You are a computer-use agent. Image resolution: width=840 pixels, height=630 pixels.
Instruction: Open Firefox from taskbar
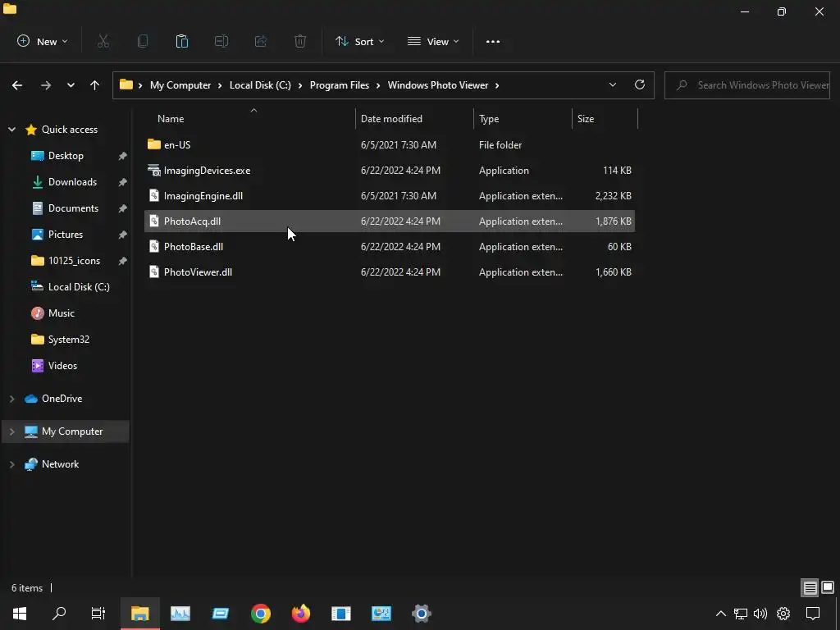coord(300,614)
